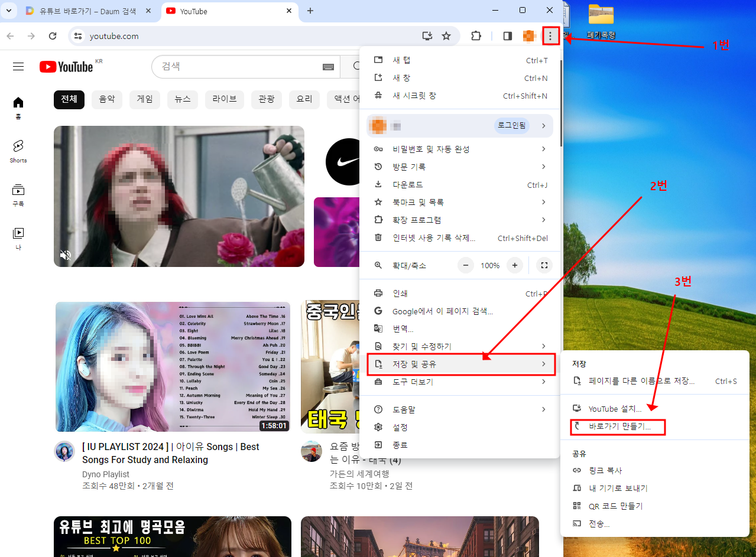Open the Chrome three-dot menu button
Screen dimensions: 756x557
(550, 36)
